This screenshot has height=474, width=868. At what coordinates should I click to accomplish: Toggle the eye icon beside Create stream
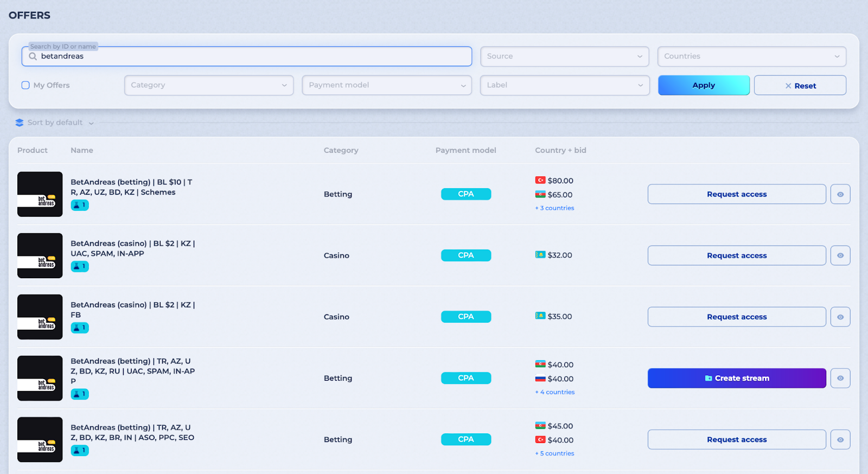click(x=840, y=378)
